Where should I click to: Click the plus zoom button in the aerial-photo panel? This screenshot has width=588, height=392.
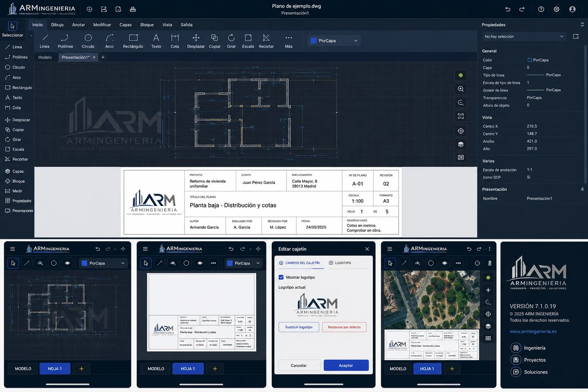(488, 290)
